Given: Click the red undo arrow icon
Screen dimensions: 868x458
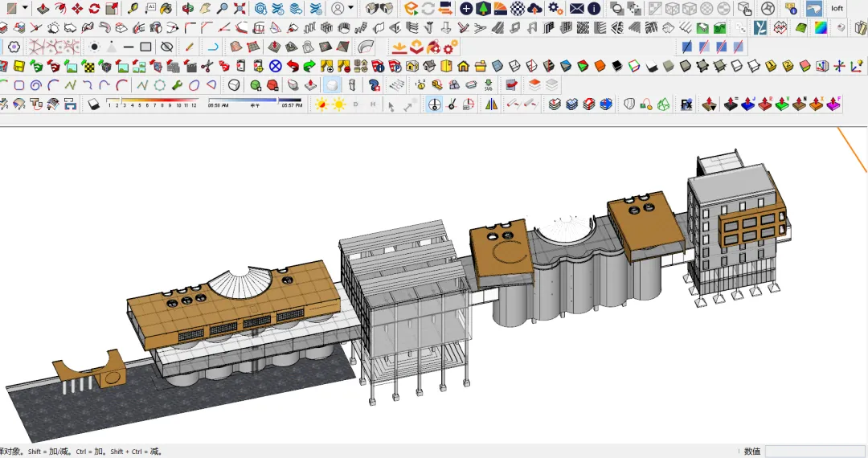Looking at the screenshot, I should point(293,67).
